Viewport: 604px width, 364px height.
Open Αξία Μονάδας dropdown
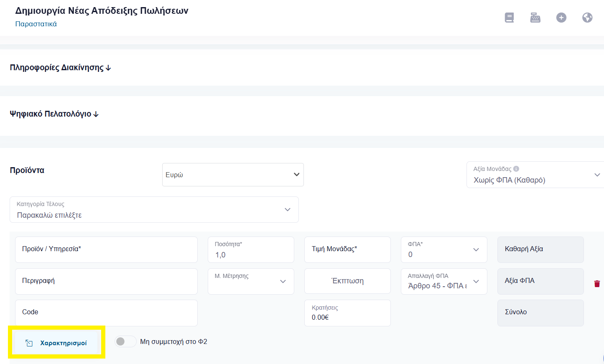(x=535, y=175)
